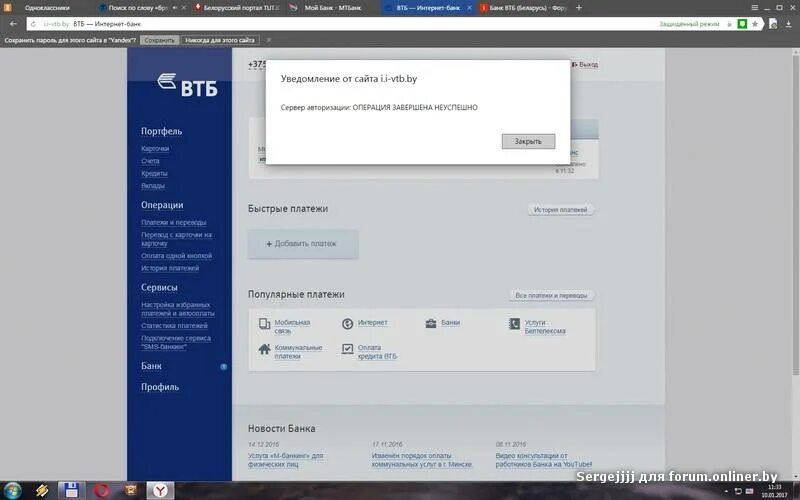The height and width of the screenshot is (500, 800).
Task: Open the floppy disk taskbar app
Action: (71, 491)
